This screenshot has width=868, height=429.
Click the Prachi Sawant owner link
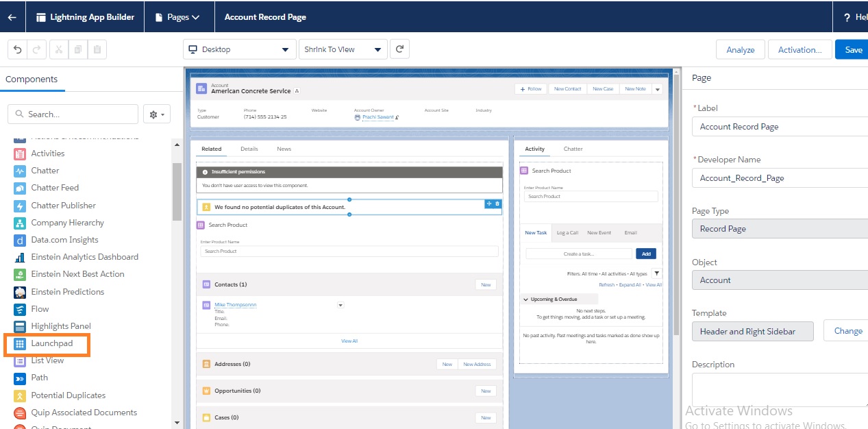pyautogui.click(x=377, y=117)
